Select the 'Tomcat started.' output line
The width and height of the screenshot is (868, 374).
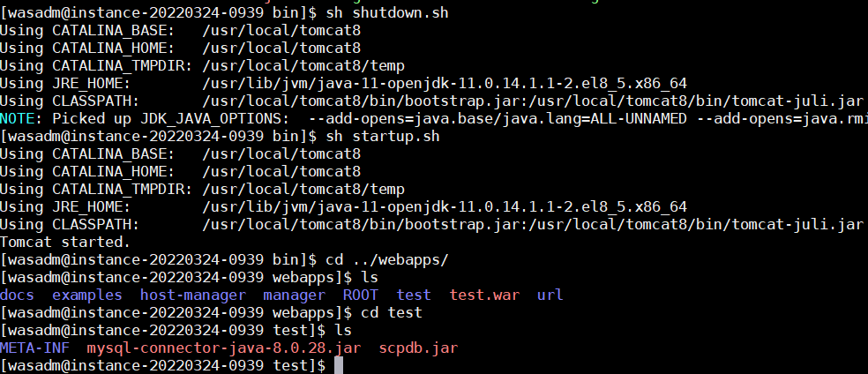[65, 242]
